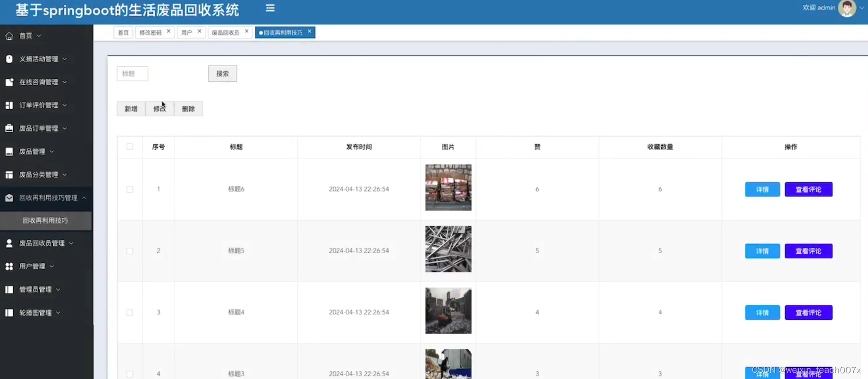Click the thumbnail image in row 标题6
This screenshot has width=868, height=379.
tap(448, 187)
